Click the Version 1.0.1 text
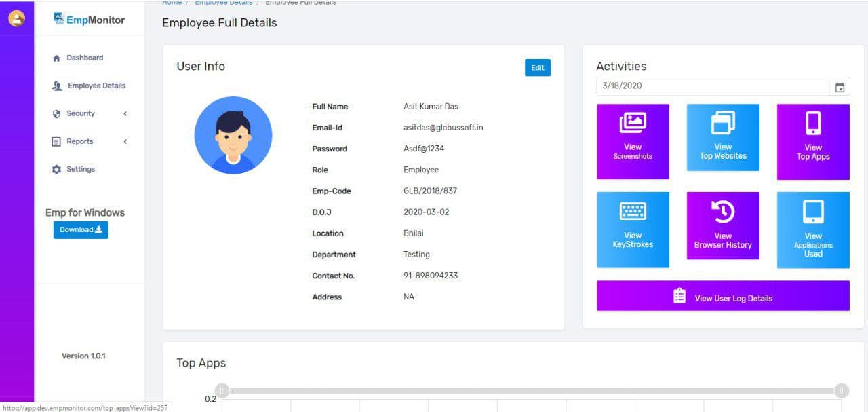868x412 pixels. [83, 356]
